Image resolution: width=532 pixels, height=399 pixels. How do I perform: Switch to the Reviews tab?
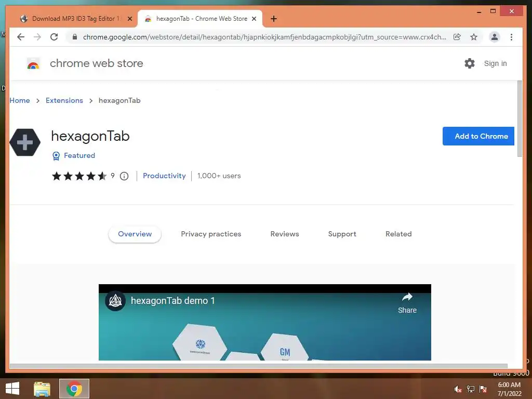point(285,234)
